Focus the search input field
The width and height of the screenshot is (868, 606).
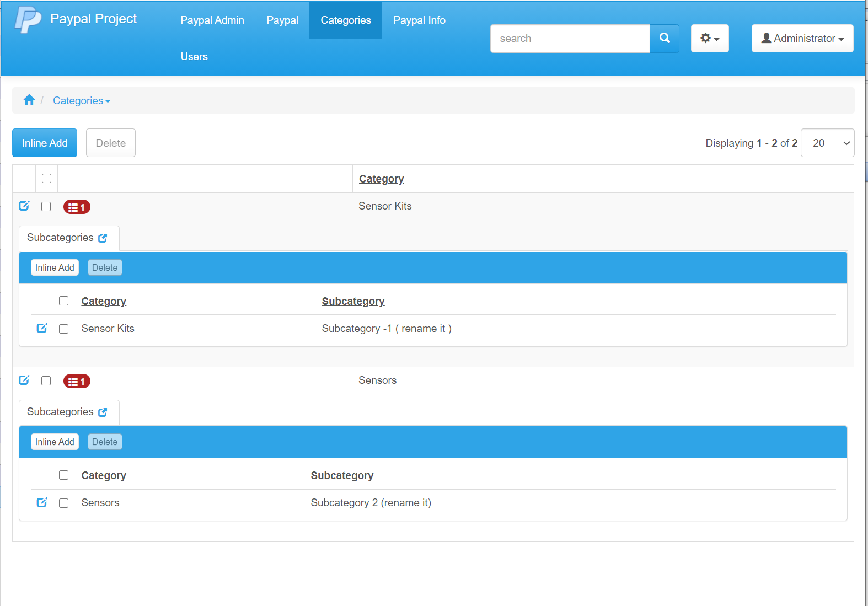click(570, 39)
